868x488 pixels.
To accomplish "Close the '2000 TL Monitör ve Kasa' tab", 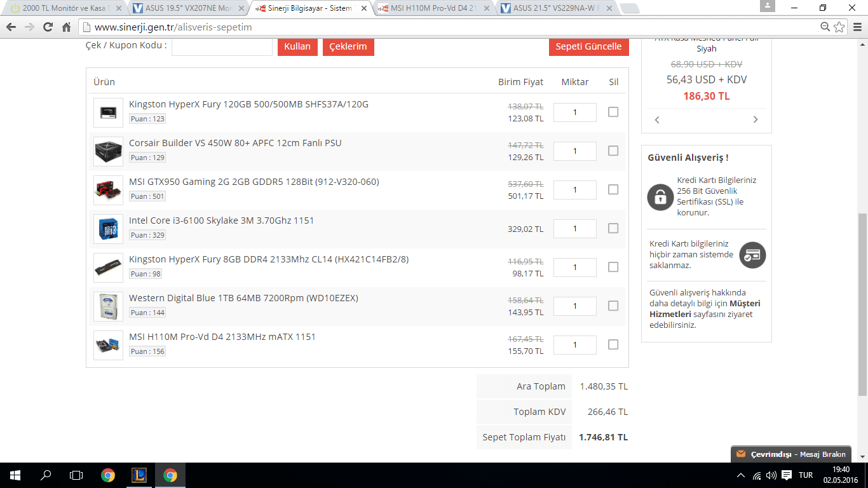I will pyautogui.click(x=119, y=9).
